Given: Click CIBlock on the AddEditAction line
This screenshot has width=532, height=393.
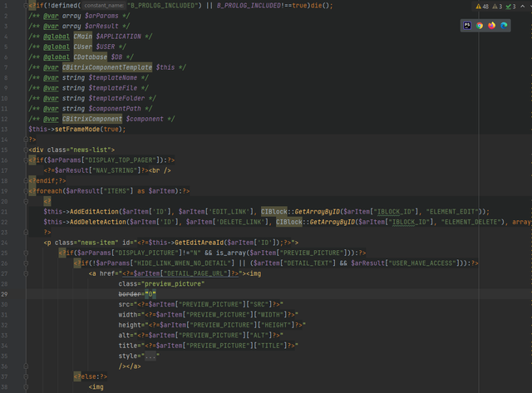Looking at the screenshot, I should 273,212.
